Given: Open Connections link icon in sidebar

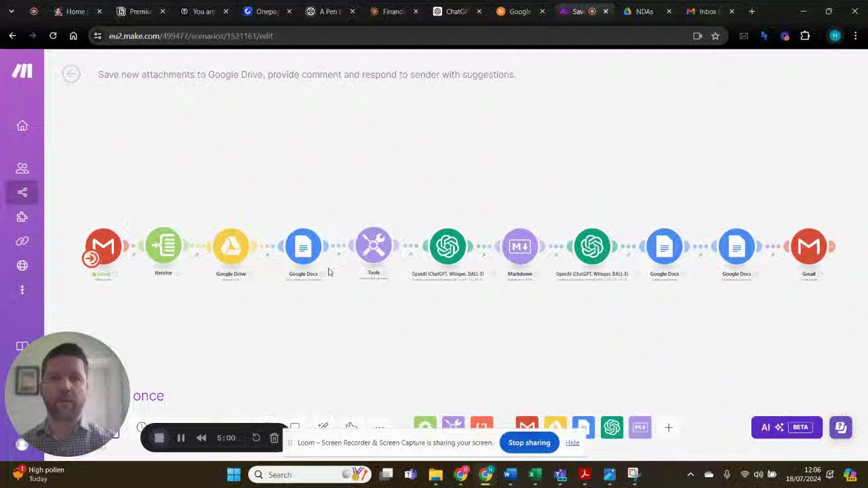Looking at the screenshot, I should 22,241.
